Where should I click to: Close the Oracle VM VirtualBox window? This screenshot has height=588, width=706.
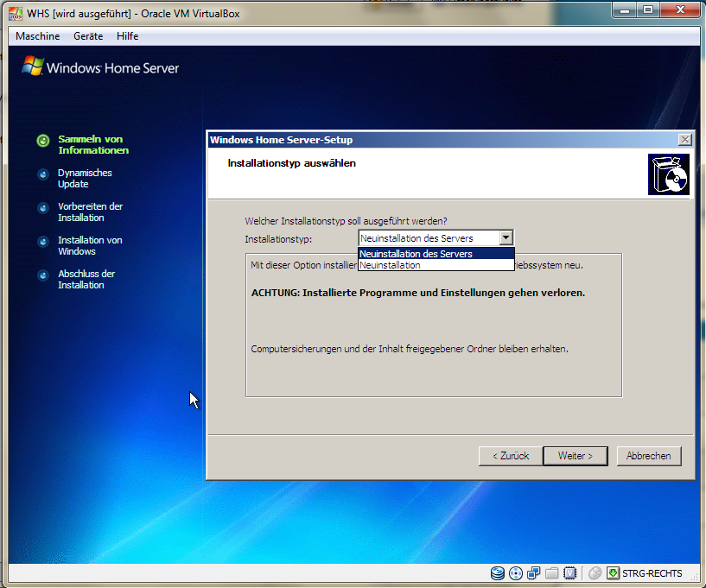680,9
